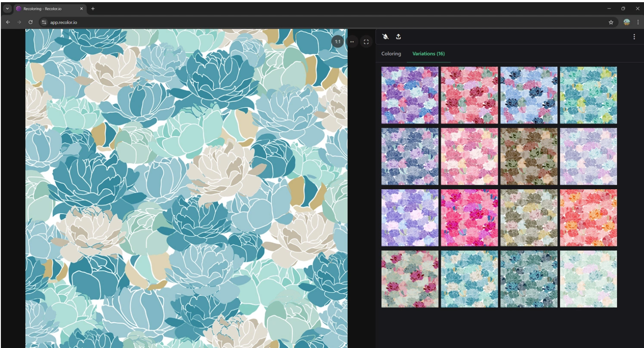Choose the purple colorway variation
644x348 pixels.
[410, 95]
